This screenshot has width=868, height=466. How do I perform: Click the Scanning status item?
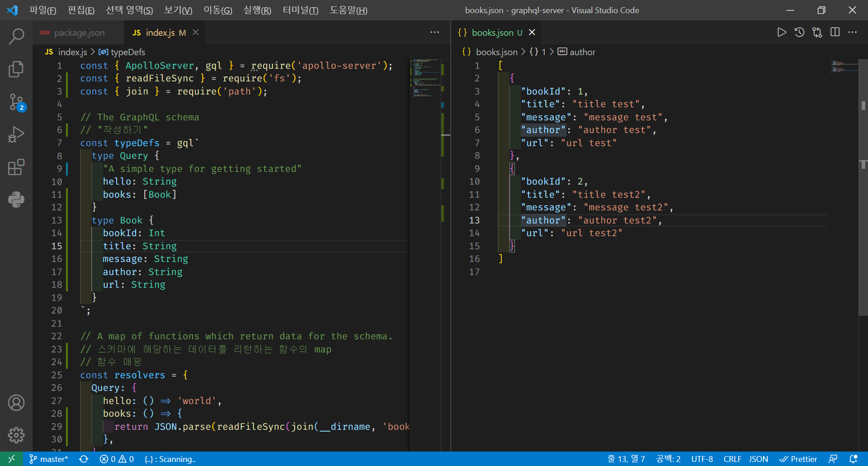point(170,459)
